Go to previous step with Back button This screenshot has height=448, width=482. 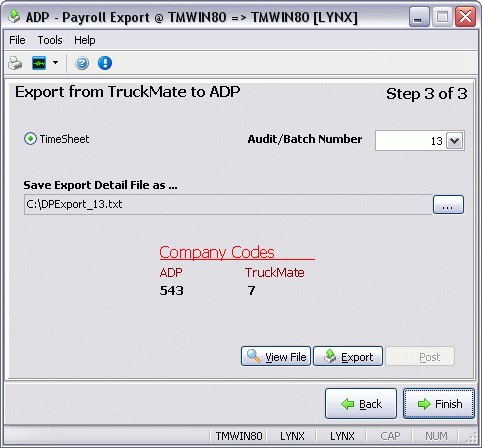pos(361,403)
